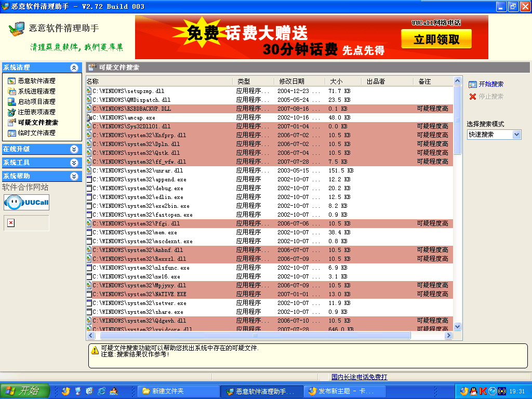The width and height of the screenshot is (532, 399).
Task: Select row C:\WINDOWS\QMDispatch.dll
Action: pyautogui.click(x=270, y=100)
